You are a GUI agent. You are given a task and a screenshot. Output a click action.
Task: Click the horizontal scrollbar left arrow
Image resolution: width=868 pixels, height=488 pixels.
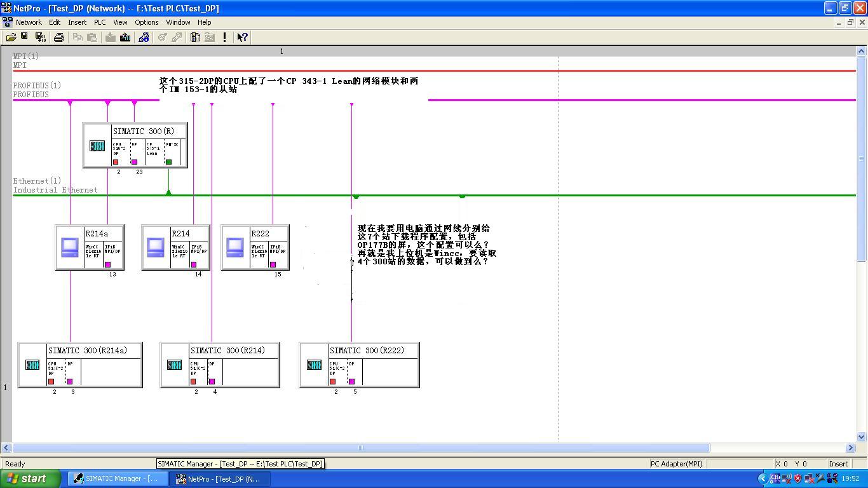6,448
